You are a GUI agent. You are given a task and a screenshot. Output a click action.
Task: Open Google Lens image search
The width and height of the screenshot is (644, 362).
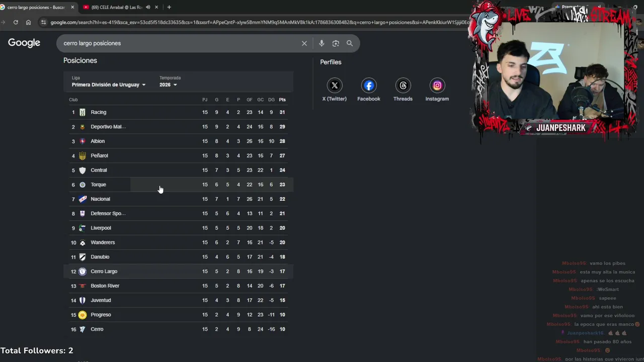[x=336, y=43]
